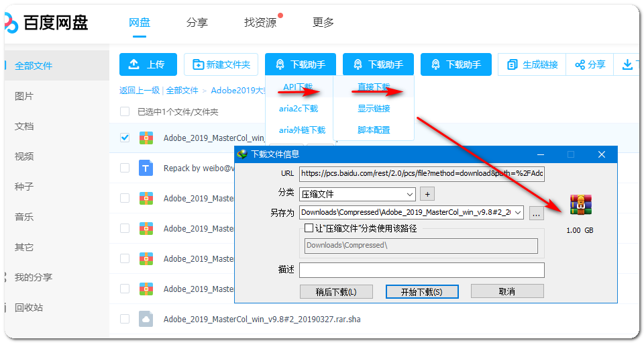Select 音乐 in the sidebar
This screenshot has width=644, height=343.
(x=24, y=217)
